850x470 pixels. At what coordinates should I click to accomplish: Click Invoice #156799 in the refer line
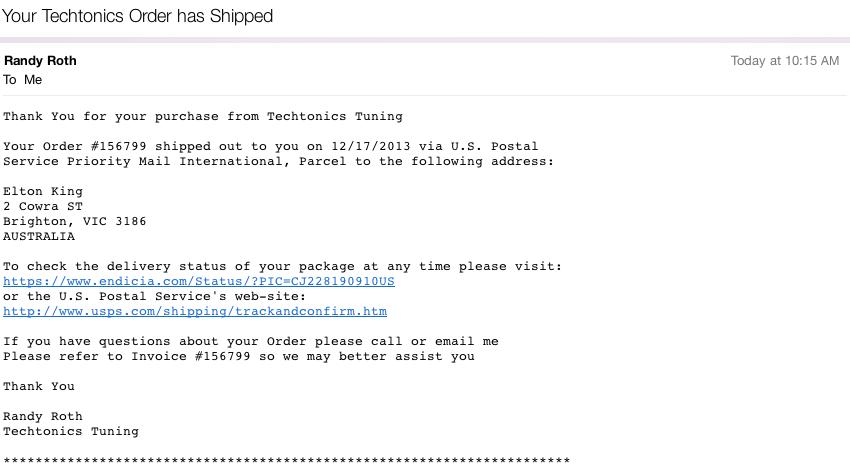191,356
